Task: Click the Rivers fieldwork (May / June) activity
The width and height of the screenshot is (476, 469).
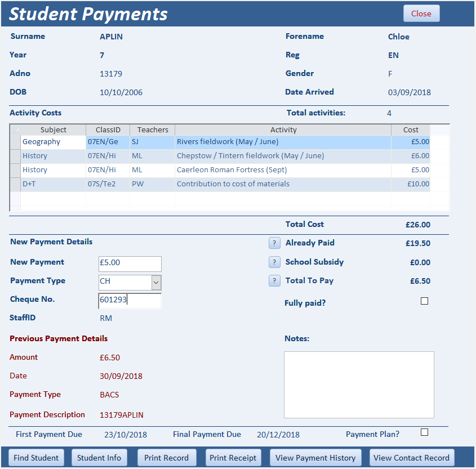Action: pos(283,142)
